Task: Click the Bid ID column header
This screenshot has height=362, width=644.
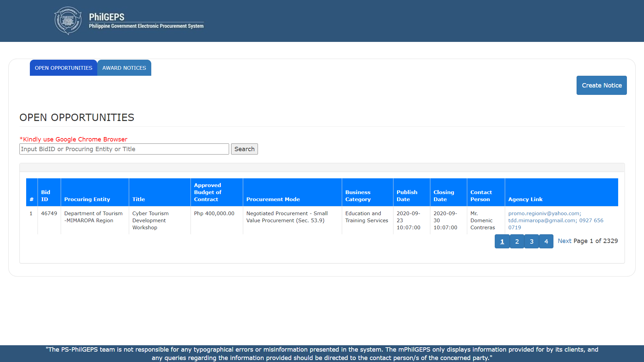Action: (49, 192)
